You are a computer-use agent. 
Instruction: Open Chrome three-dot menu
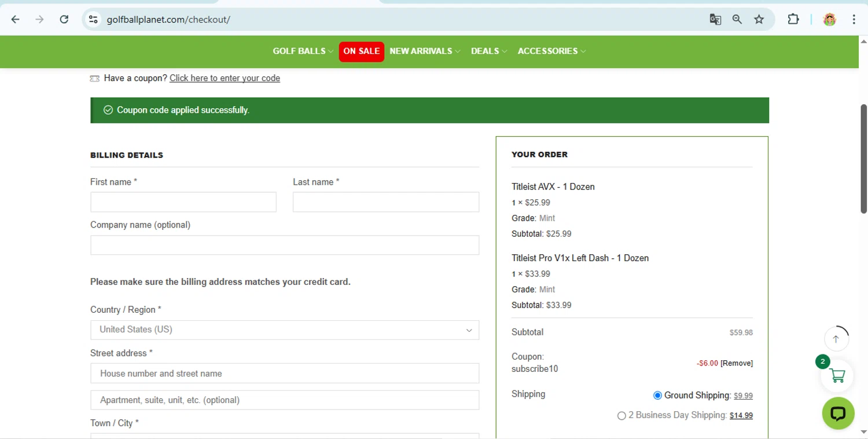(x=854, y=19)
